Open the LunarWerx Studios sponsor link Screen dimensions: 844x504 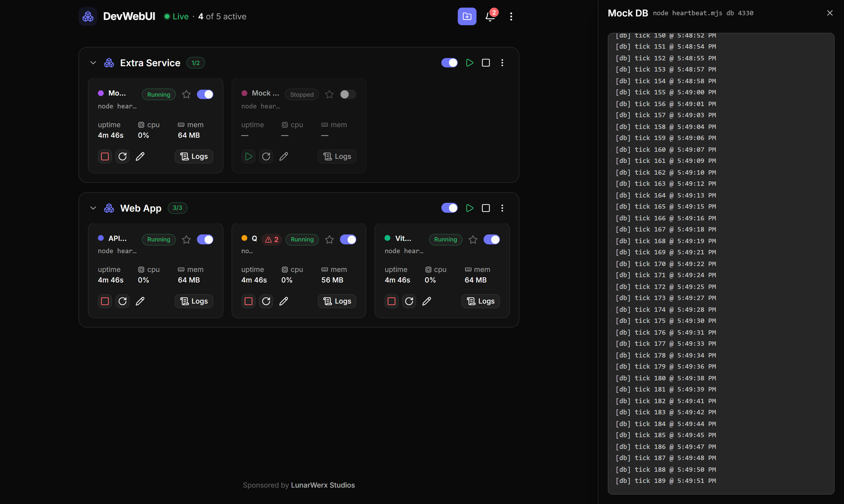(323, 485)
